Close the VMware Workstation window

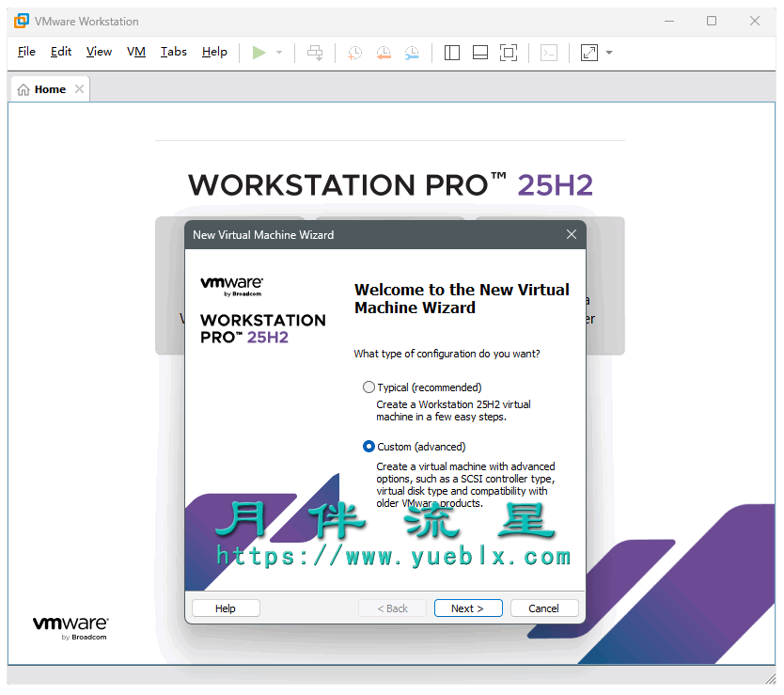(x=755, y=21)
